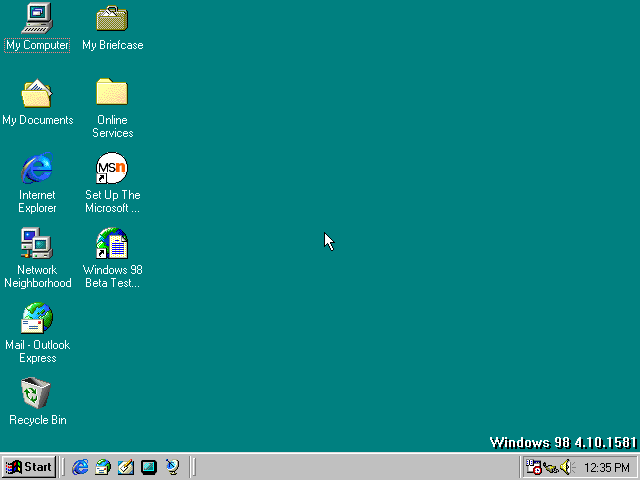Open the Start menu

click(x=29, y=467)
